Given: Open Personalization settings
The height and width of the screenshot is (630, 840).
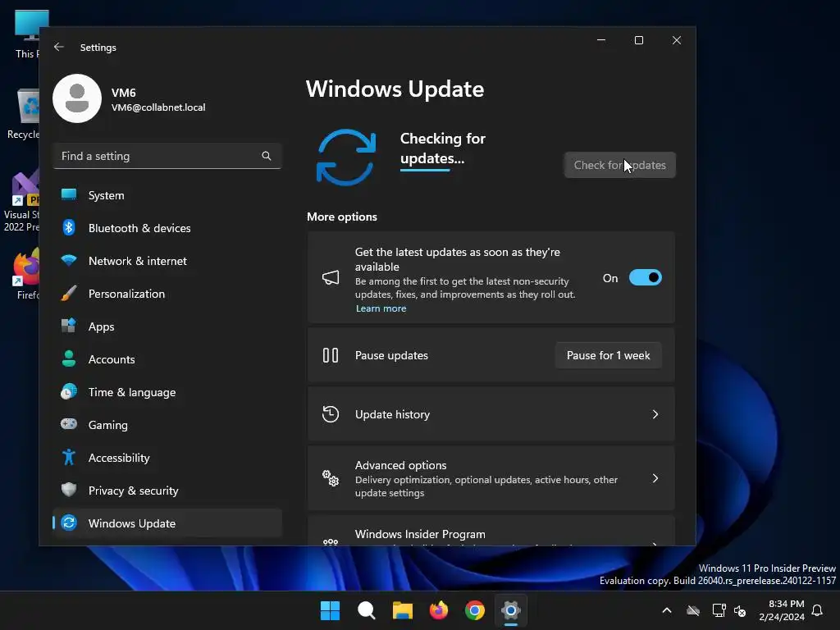Looking at the screenshot, I should click(167, 294).
